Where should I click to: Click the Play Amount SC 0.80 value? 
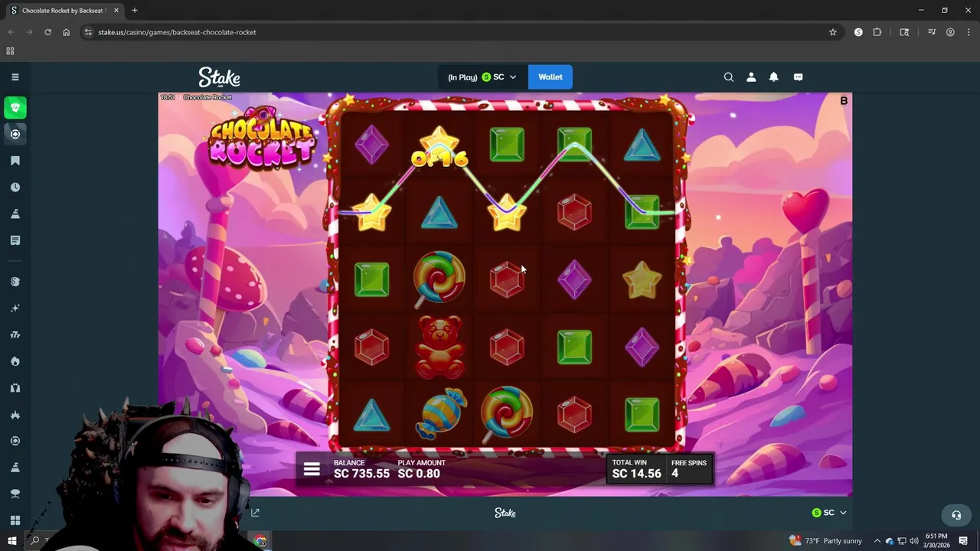(419, 474)
